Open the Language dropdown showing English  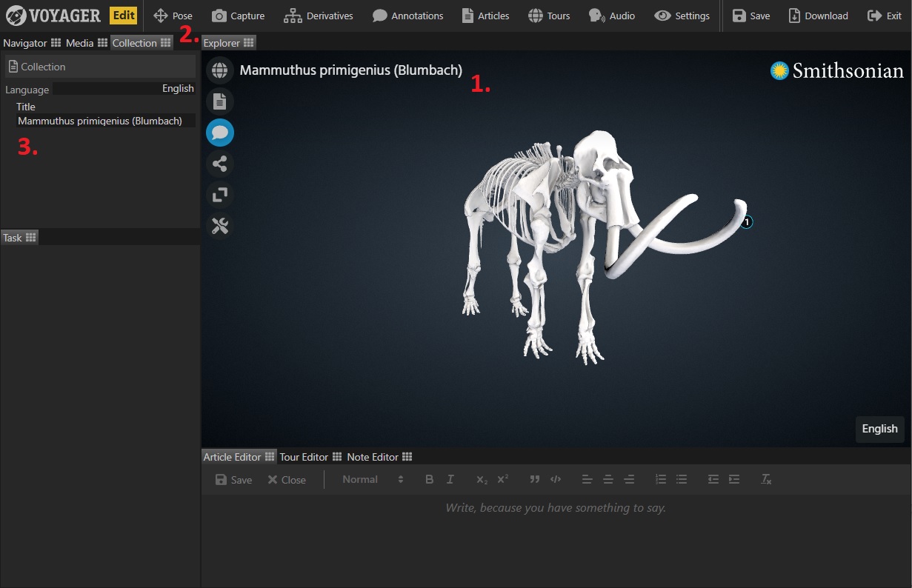point(124,89)
